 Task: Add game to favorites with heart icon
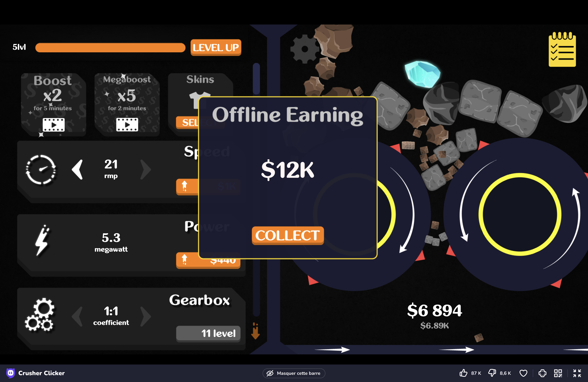click(523, 373)
